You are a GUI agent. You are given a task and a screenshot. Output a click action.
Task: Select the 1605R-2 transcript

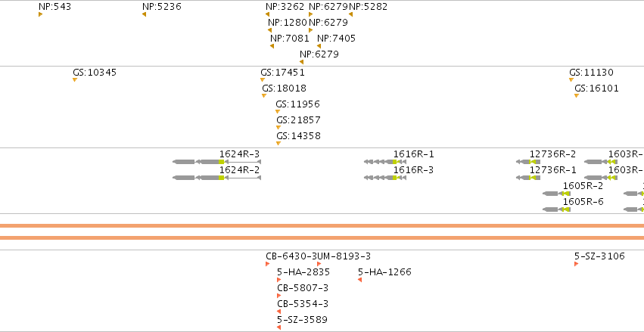tap(556, 194)
